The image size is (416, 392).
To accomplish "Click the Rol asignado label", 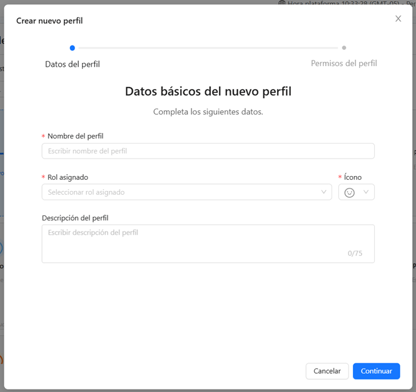I will pyautogui.click(x=68, y=177).
